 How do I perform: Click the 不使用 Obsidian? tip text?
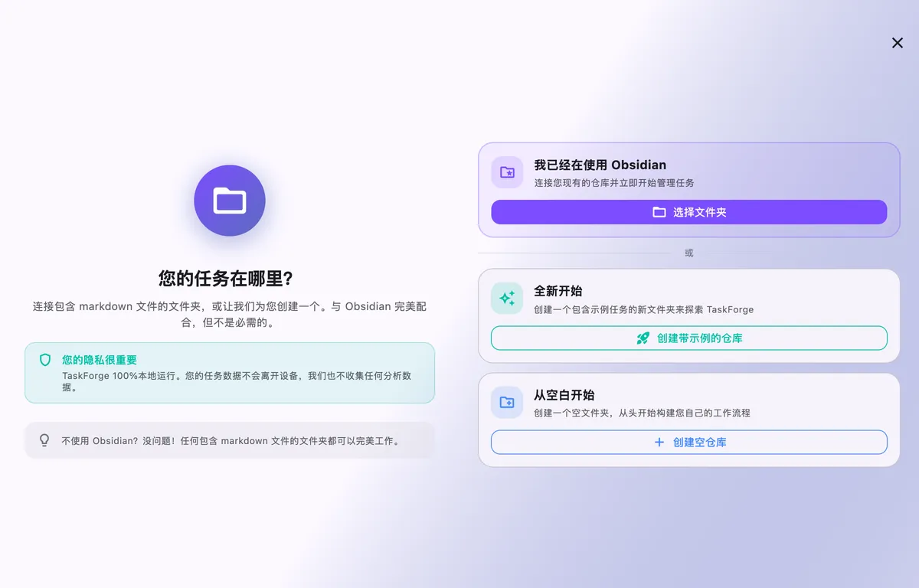pyautogui.click(x=231, y=441)
